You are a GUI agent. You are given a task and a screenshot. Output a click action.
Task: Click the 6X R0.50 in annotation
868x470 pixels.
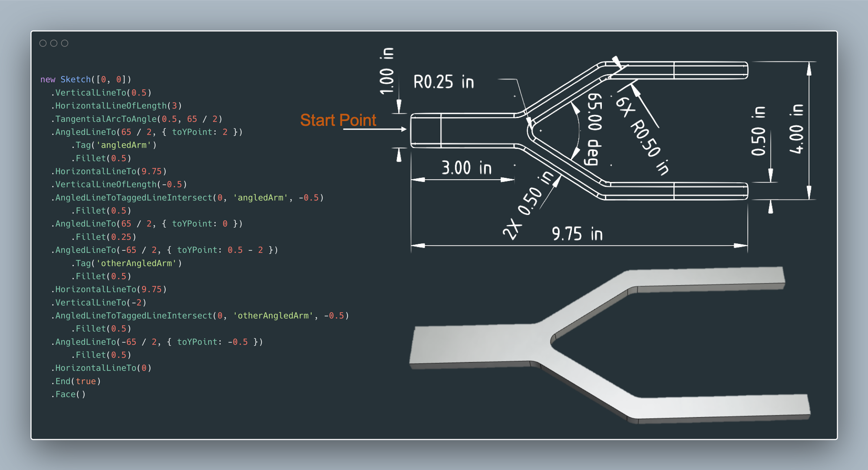[643, 135]
